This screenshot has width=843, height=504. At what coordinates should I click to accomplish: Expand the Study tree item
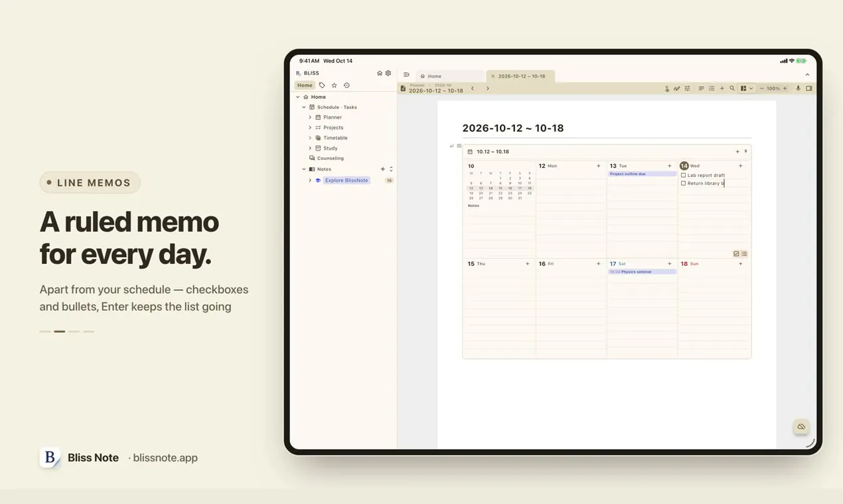310,148
